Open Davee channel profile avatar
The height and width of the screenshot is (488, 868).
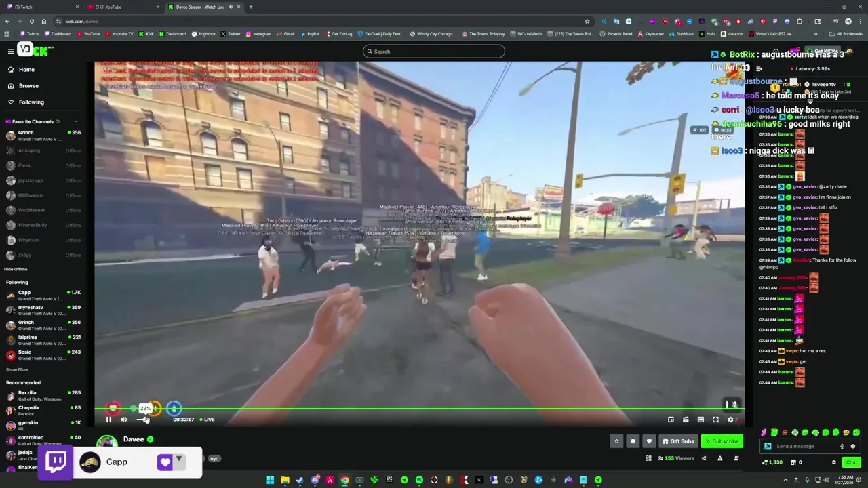[106, 443]
